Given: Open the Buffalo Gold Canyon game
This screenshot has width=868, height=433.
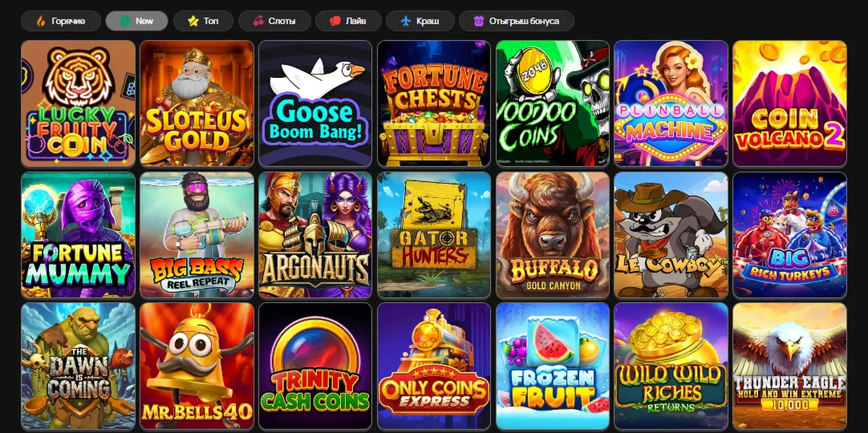Looking at the screenshot, I should pyautogui.click(x=552, y=235).
